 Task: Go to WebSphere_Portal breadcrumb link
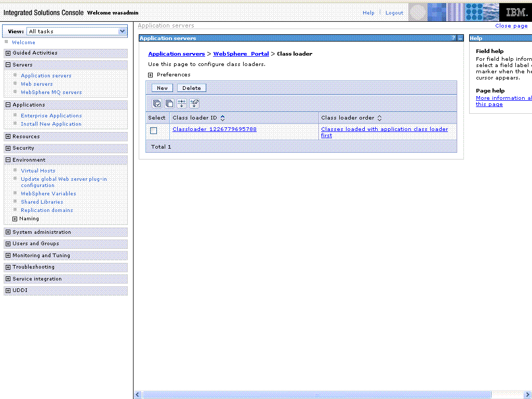coord(241,54)
